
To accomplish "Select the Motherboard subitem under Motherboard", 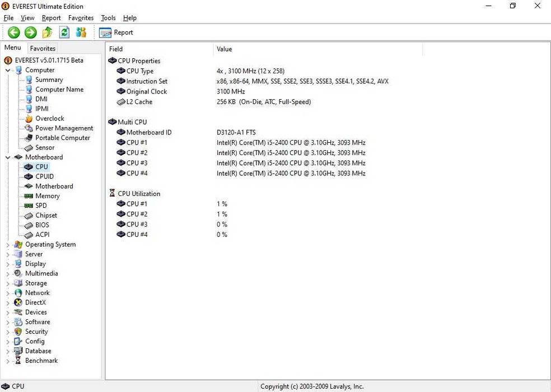I will point(54,186).
